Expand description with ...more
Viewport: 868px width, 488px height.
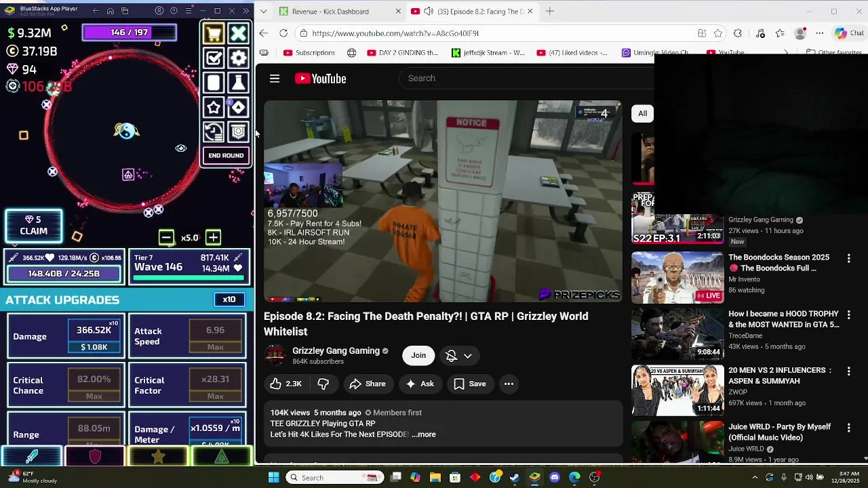424,434
